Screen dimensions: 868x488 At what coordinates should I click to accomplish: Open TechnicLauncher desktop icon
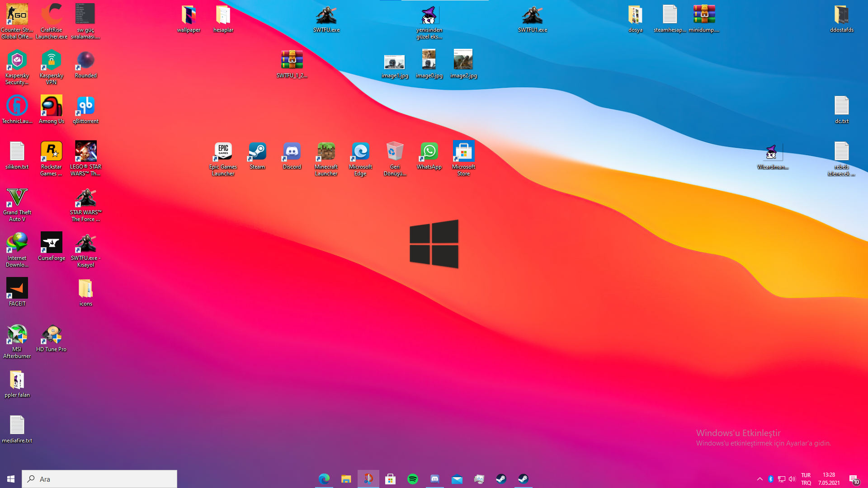point(17,109)
